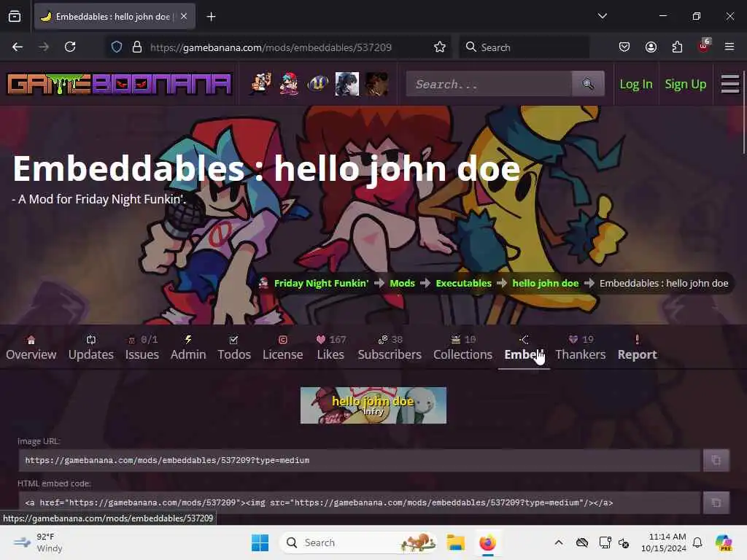The height and width of the screenshot is (560, 747).
Task: Open the Pocket save icon
Action: [624, 47]
